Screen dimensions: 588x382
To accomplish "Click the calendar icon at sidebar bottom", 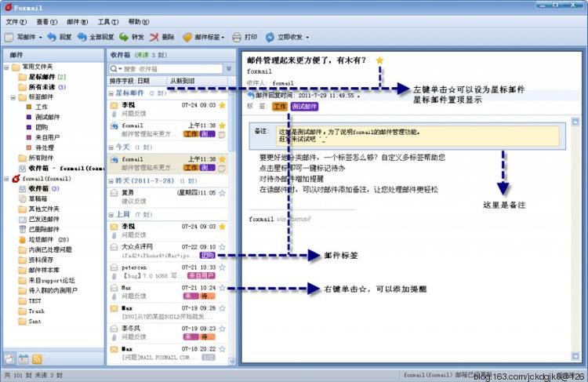I will (24, 359).
